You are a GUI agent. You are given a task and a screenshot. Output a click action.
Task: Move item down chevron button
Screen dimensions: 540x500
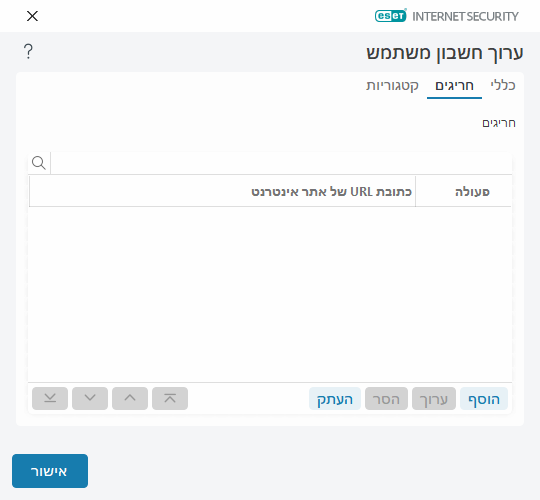click(x=90, y=398)
